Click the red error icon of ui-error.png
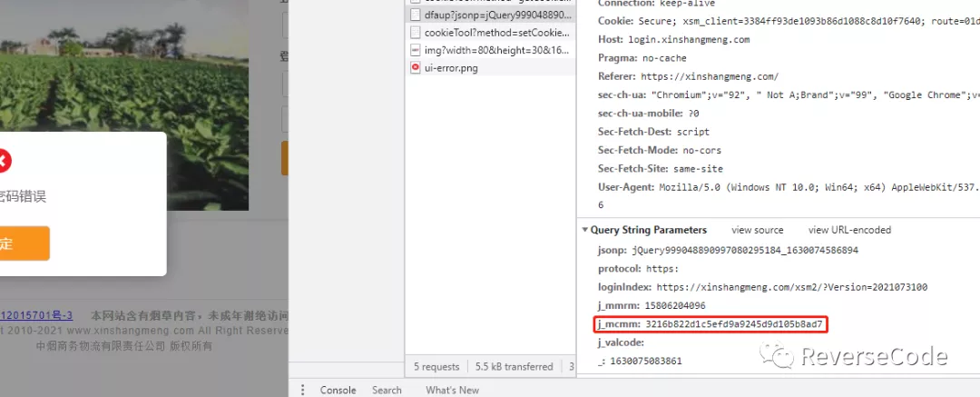980x397 pixels. 416,67
